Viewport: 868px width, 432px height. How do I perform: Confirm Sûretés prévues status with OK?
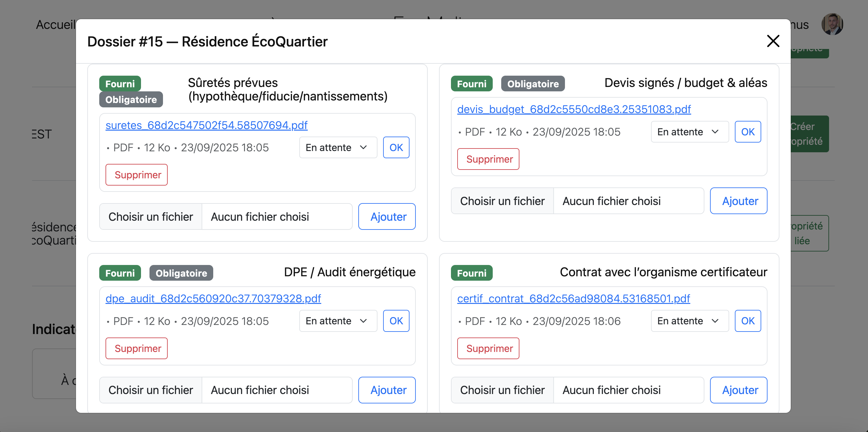(396, 148)
